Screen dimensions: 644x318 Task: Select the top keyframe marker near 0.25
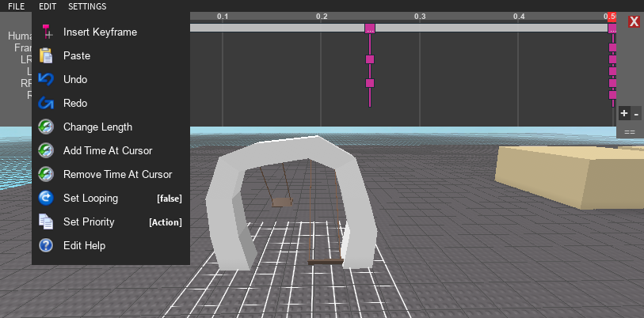point(370,28)
